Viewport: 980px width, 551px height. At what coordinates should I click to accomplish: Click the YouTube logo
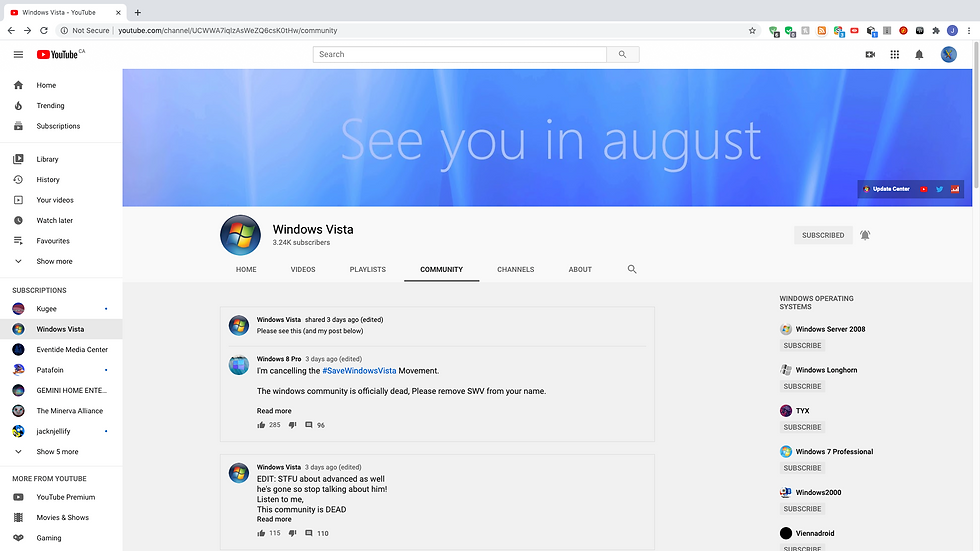pos(60,54)
